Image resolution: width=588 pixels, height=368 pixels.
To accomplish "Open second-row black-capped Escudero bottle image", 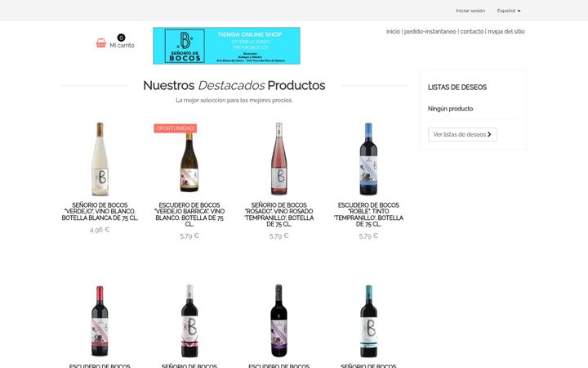I will click(x=278, y=321).
